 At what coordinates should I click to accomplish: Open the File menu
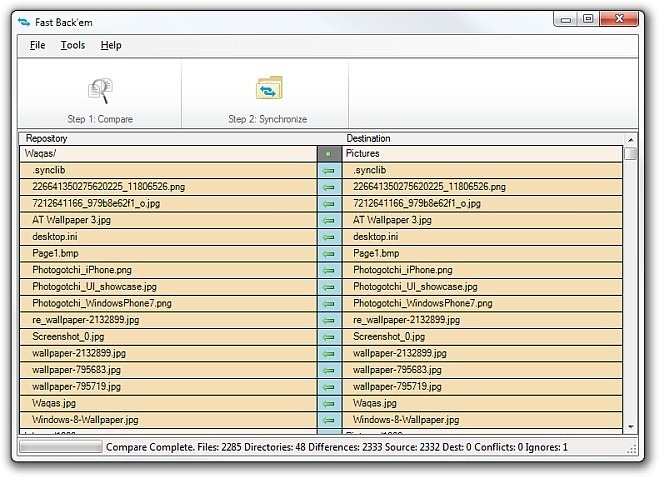point(38,45)
